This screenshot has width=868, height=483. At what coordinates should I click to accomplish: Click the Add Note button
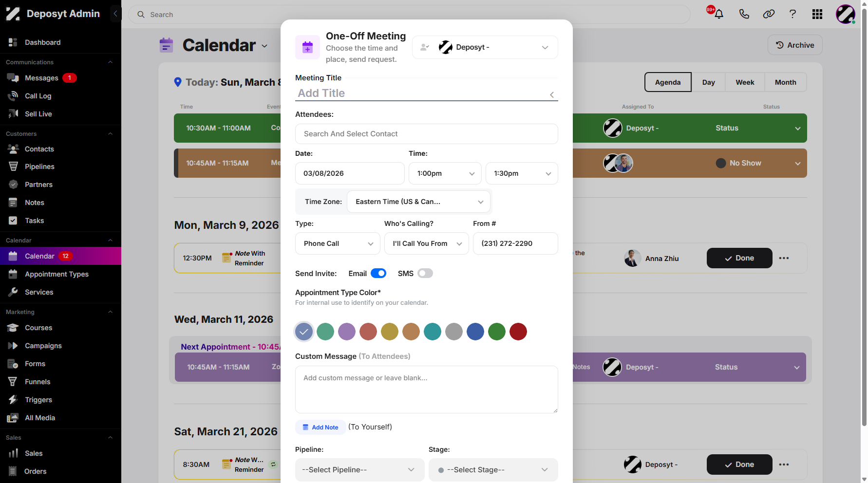click(321, 427)
